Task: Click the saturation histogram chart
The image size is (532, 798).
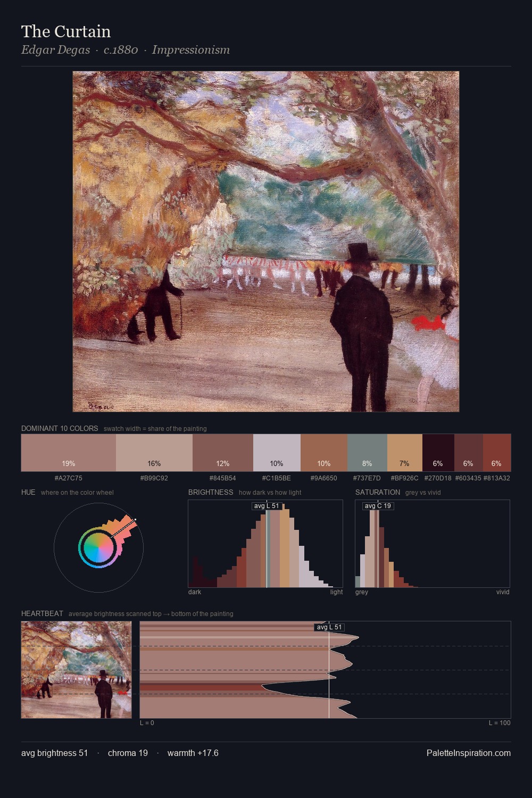Action: click(x=433, y=544)
